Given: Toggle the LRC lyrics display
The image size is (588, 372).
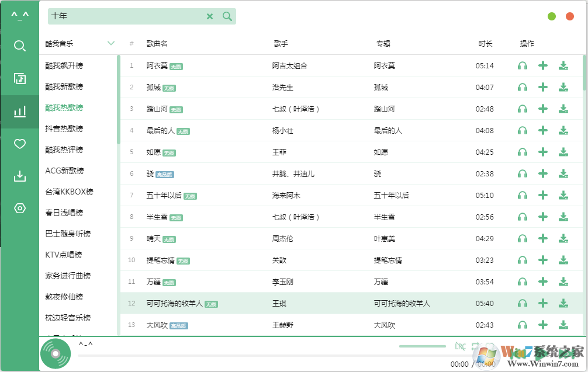Looking at the screenshot, I should point(461,346).
